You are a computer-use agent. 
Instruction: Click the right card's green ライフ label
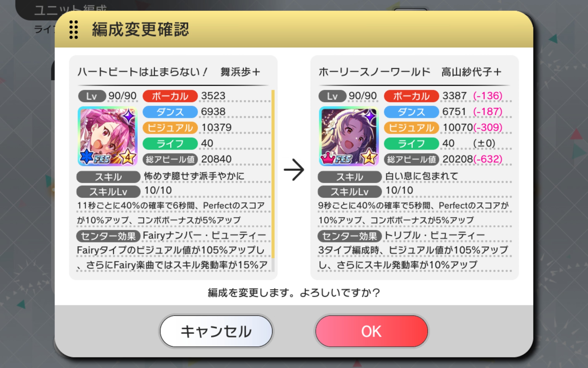[x=411, y=144]
